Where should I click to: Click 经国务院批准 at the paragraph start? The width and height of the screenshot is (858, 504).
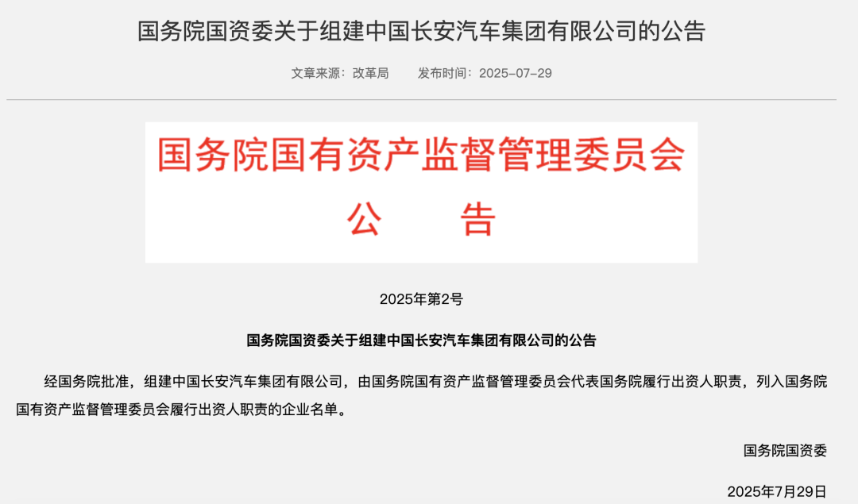point(87,382)
